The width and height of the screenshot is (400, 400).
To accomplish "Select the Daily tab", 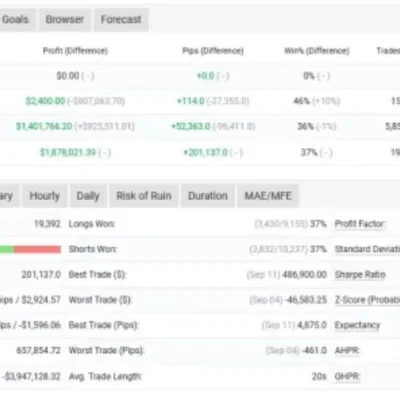I will click(x=88, y=196).
